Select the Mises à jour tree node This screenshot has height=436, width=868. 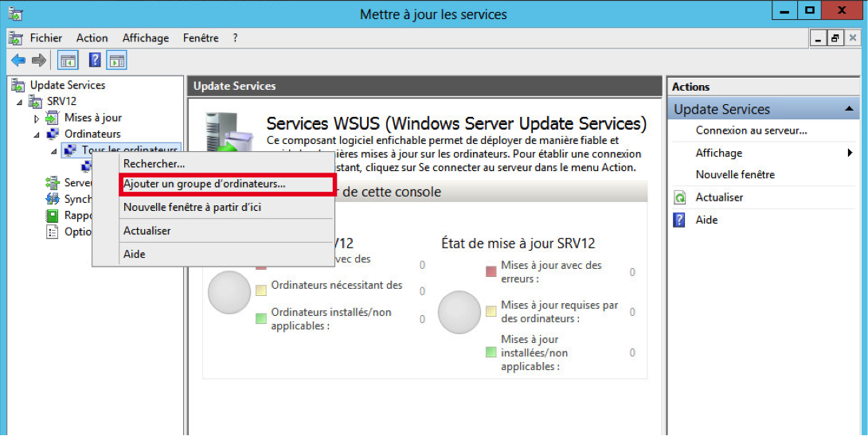(x=92, y=118)
